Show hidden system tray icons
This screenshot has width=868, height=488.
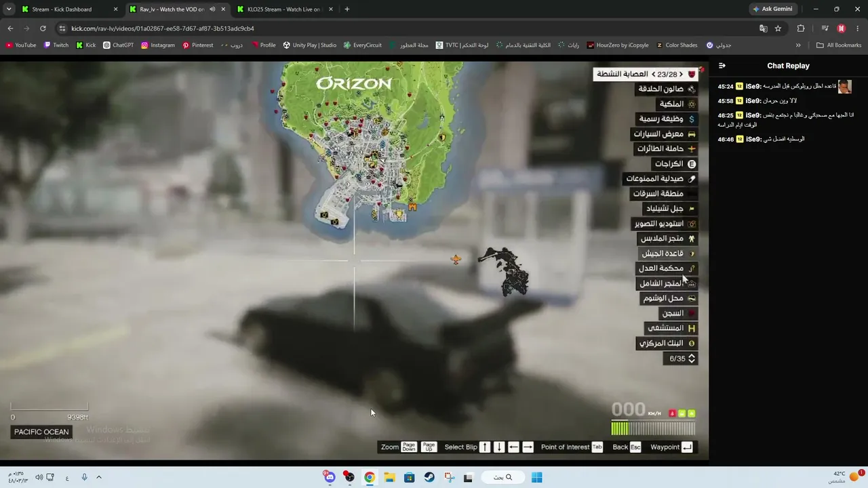pyautogui.click(x=99, y=477)
